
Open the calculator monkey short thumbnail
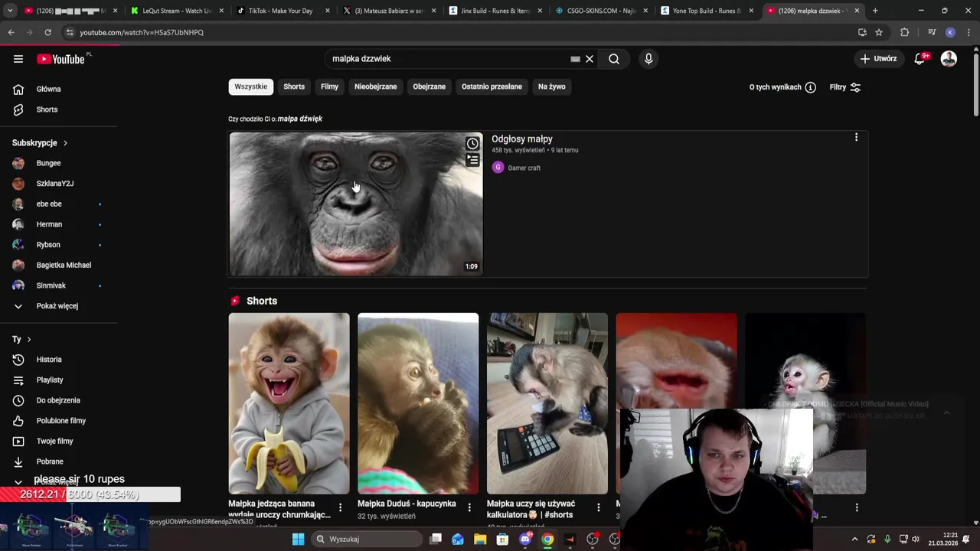pyautogui.click(x=547, y=403)
